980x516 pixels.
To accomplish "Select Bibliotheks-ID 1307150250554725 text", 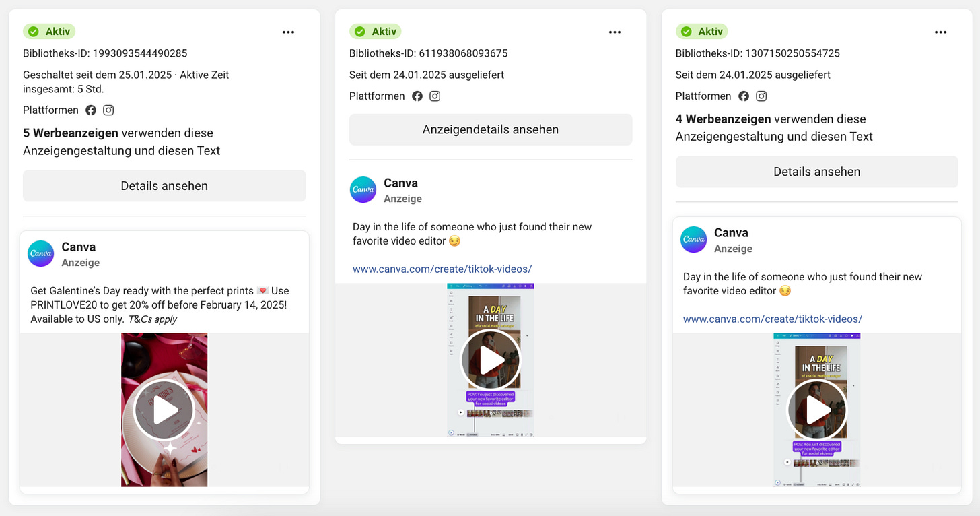I will 758,53.
